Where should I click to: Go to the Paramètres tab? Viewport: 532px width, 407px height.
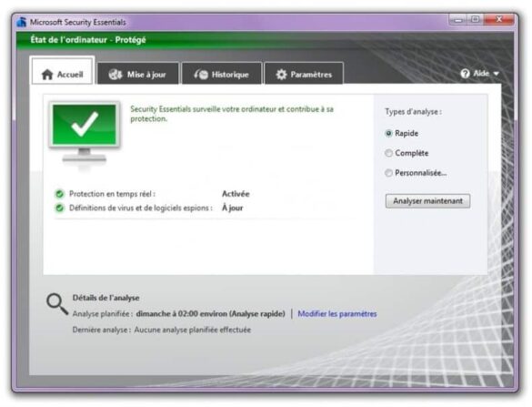[304, 74]
